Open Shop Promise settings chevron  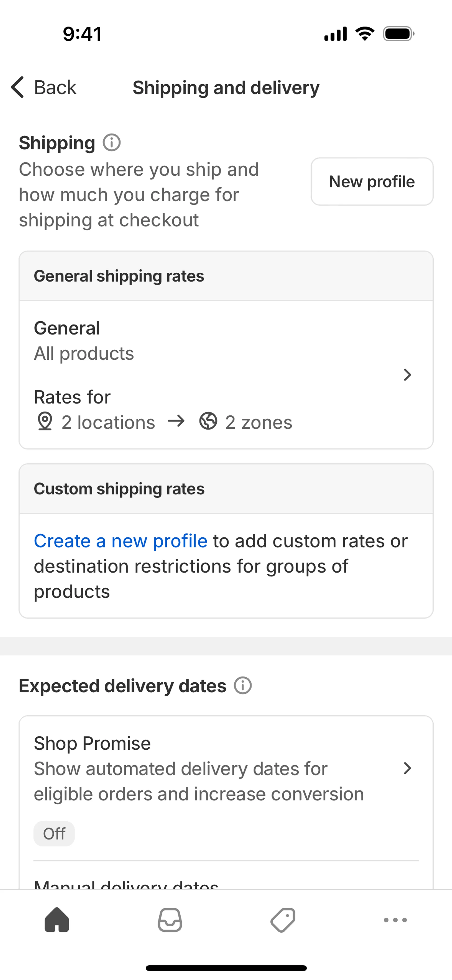(x=407, y=768)
